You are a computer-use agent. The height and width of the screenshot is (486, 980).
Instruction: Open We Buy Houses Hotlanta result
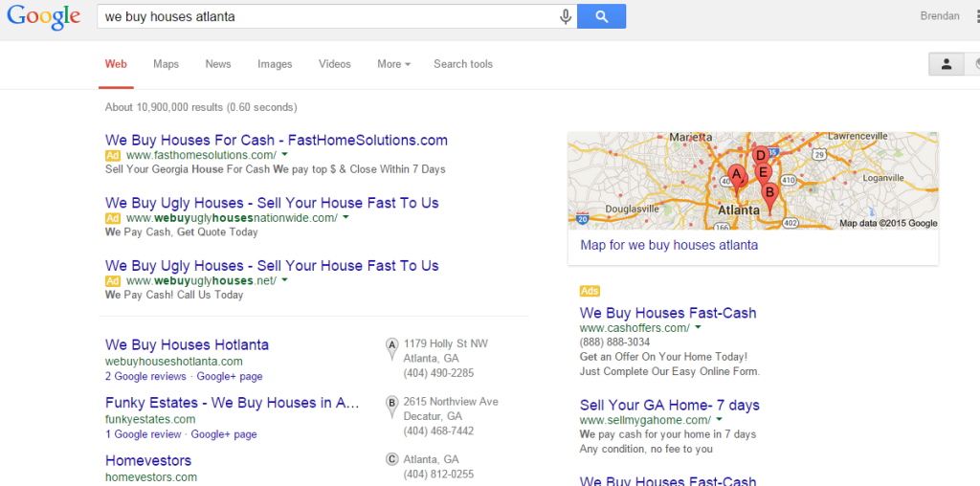pos(187,344)
